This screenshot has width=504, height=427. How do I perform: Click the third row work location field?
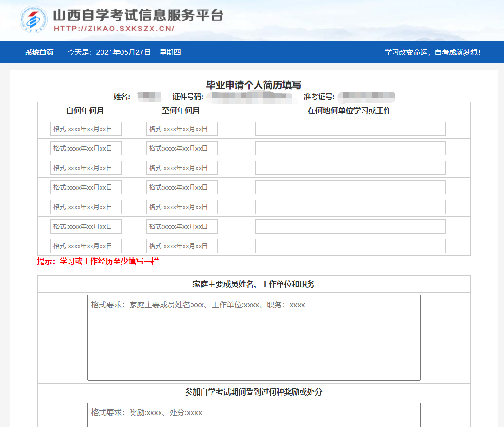351,167
